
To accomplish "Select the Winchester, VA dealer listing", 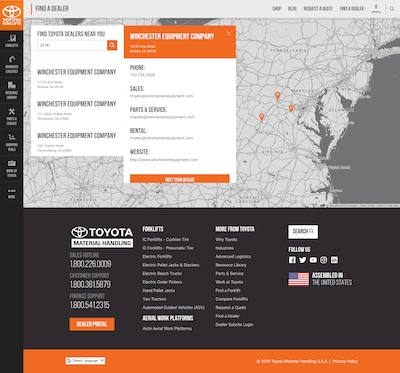I will pos(77,109).
